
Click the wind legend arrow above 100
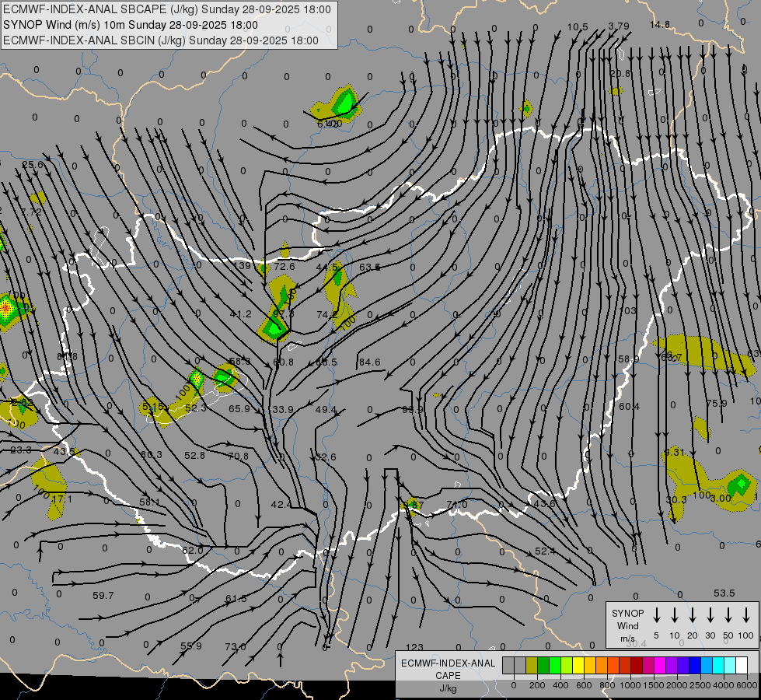(x=746, y=615)
